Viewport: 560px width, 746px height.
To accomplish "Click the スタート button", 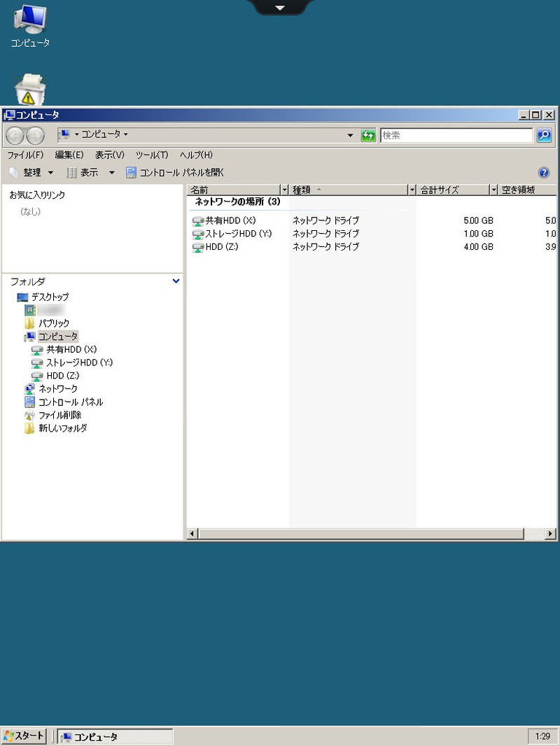I will coord(24,736).
